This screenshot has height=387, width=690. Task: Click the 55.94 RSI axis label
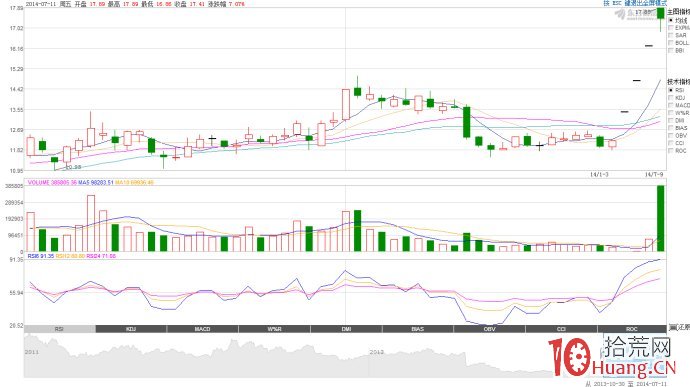[16, 292]
